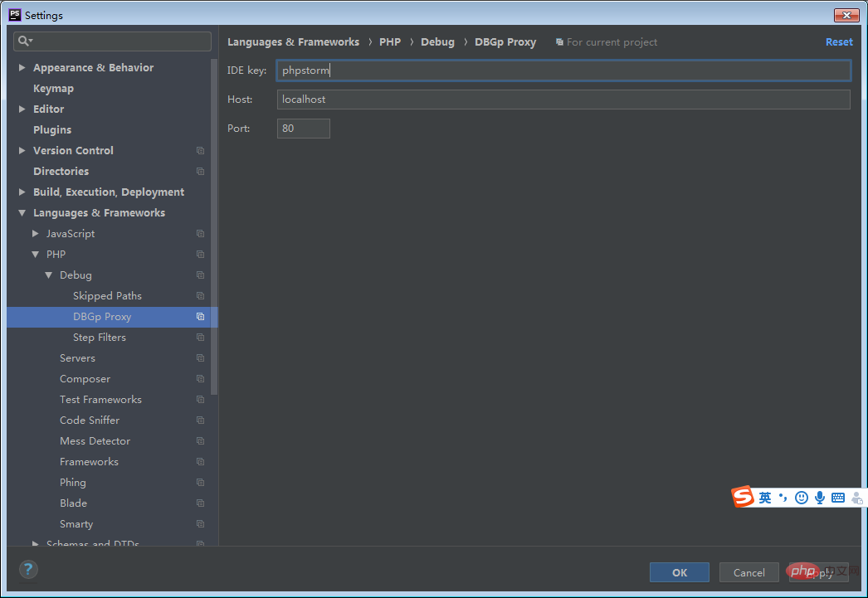This screenshot has width=868, height=598.
Task: Open the Mess Detector settings page
Action: pyautogui.click(x=95, y=441)
